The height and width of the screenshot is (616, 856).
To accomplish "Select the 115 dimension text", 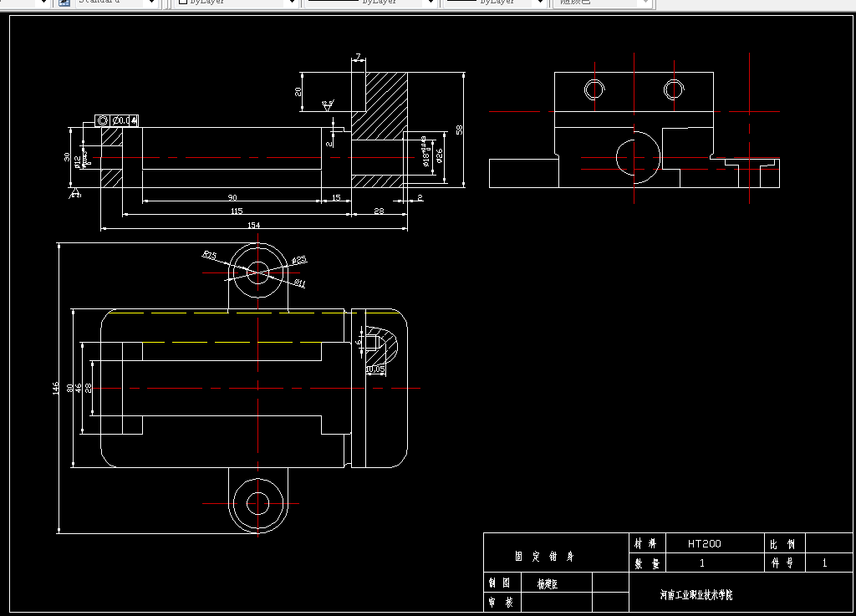I will tap(237, 211).
